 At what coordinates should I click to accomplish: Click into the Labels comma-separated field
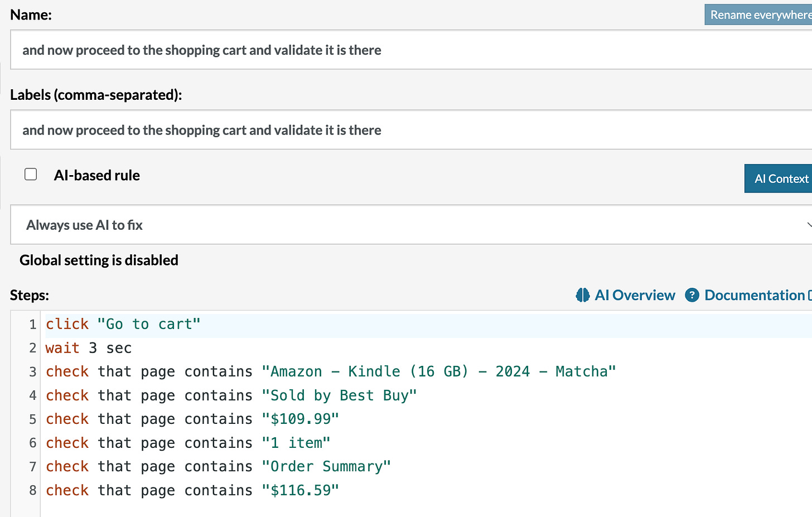(411, 130)
